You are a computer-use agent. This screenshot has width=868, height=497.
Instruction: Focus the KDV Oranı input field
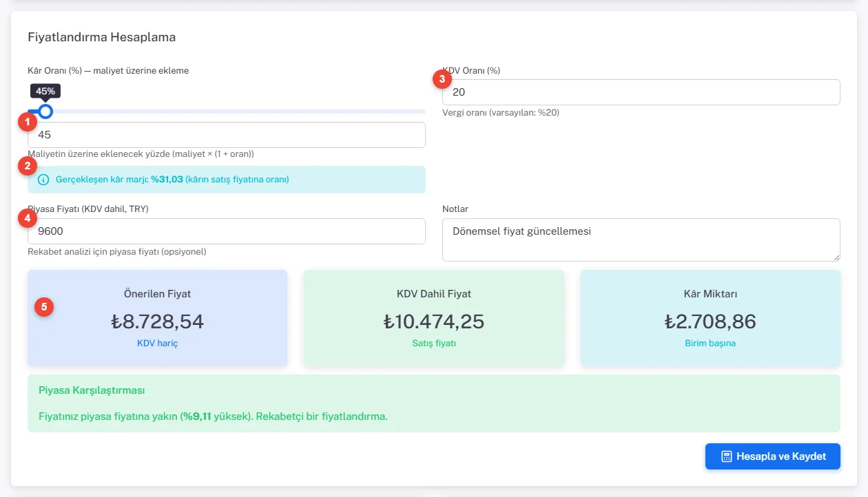(x=641, y=92)
